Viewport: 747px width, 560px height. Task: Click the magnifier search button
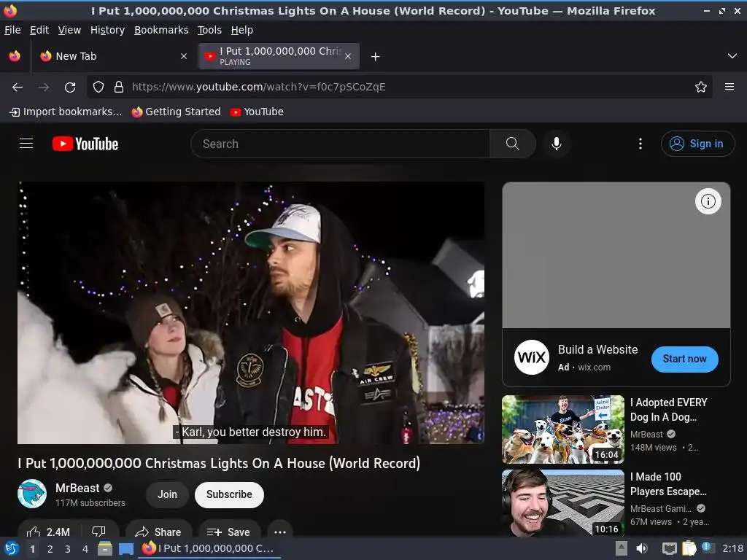pos(513,144)
